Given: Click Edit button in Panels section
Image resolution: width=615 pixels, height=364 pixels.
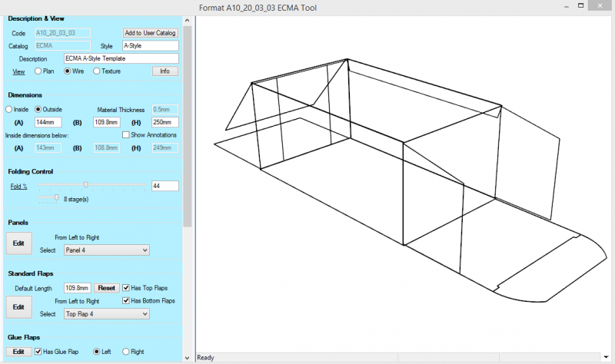Looking at the screenshot, I should (18, 243).
